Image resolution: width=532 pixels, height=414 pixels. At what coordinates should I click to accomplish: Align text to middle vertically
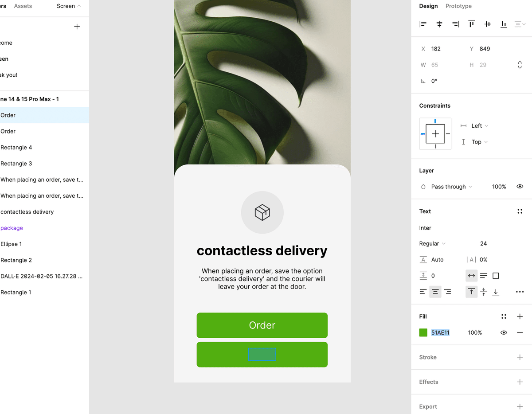click(x=484, y=292)
